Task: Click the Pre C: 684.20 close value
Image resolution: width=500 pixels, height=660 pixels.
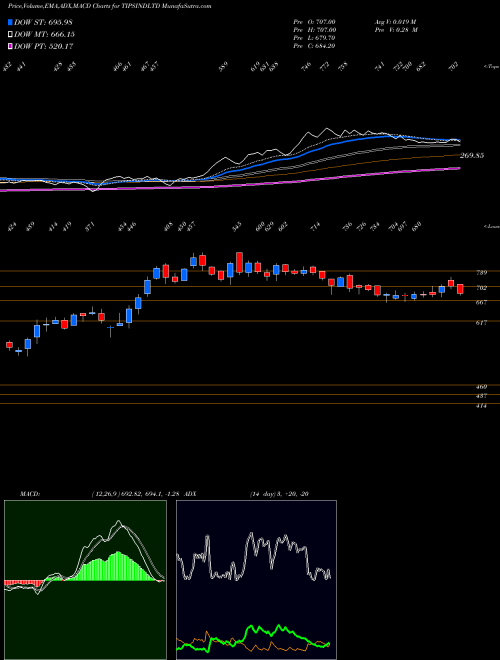Action: 314,46
